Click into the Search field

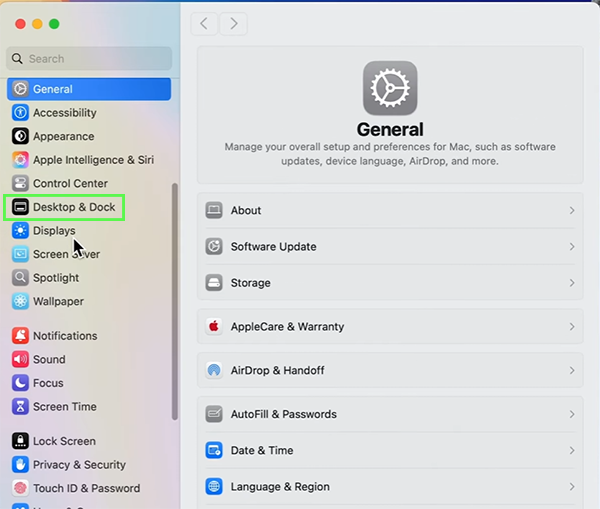[89, 59]
